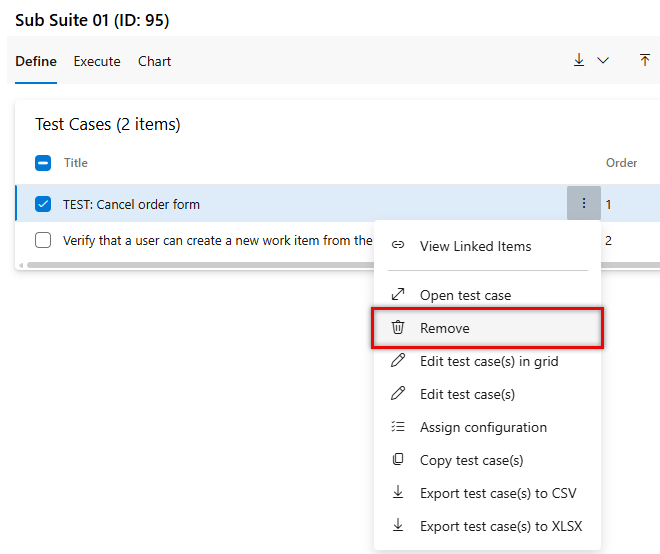Uncheck the TEST: Cancel order form checkbox

43,204
